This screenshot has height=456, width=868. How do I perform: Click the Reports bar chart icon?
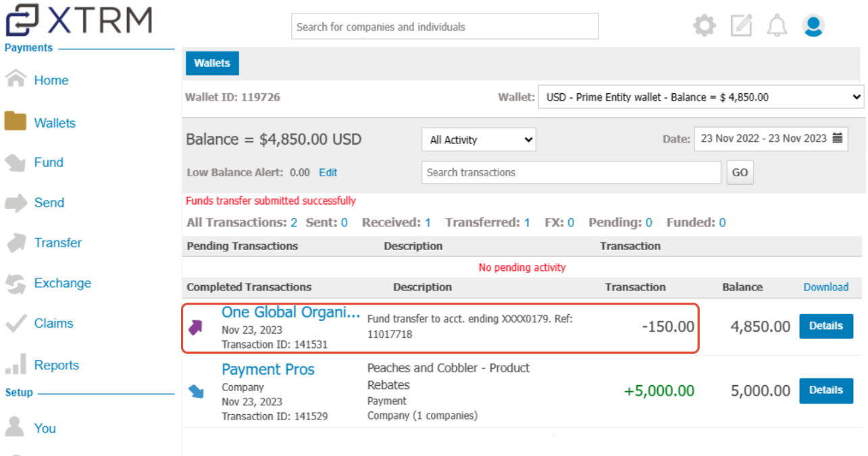[x=16, y=364]
